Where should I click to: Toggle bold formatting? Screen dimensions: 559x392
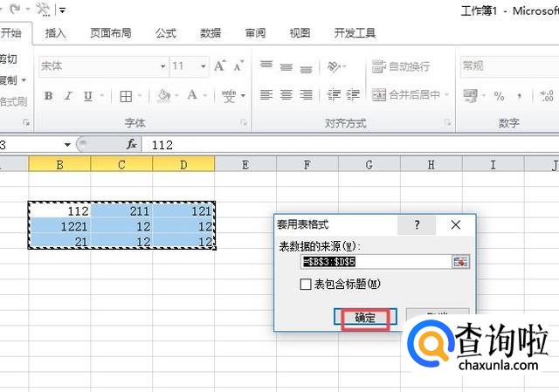point(49,96)
